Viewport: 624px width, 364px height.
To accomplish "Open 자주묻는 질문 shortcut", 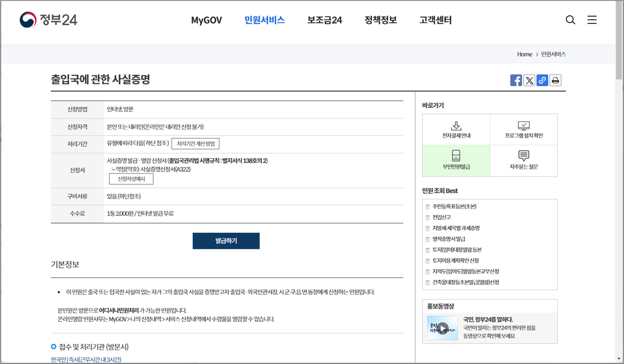I will pos(524,161).
